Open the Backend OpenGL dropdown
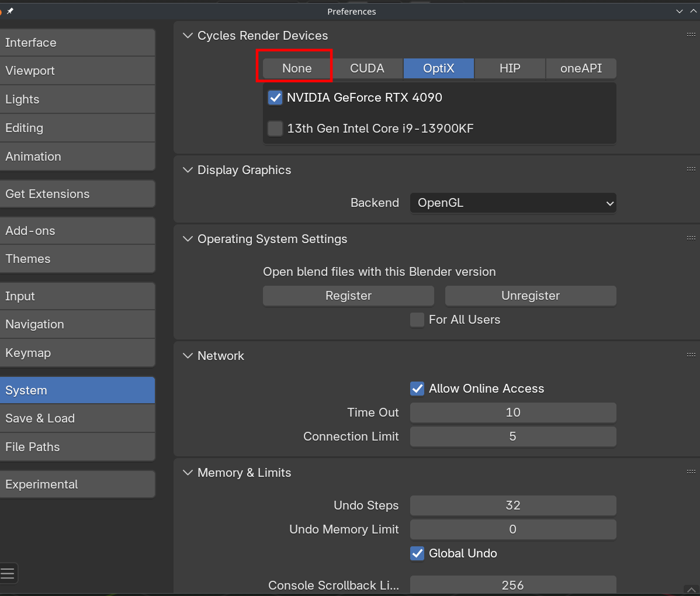The width and height of the screenshot is (700, 596). click(513, 203)
